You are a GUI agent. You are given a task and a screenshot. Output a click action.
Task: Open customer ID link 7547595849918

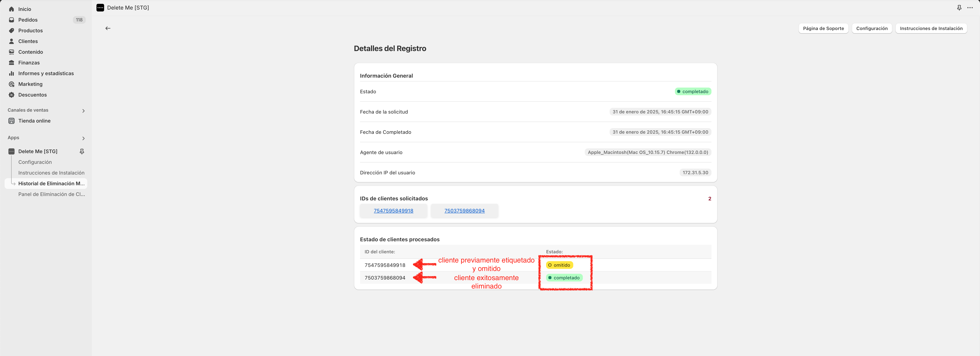point(393,211)
